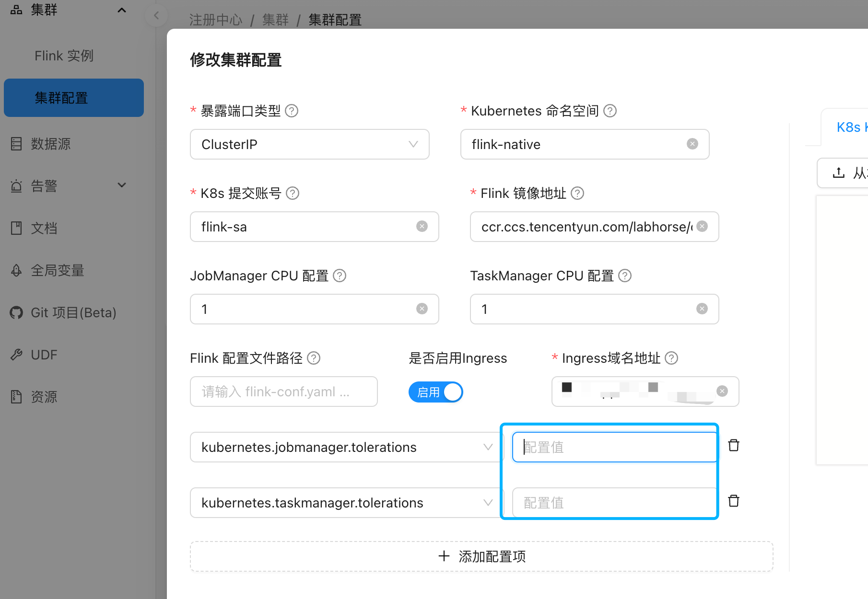Screen dimensions: 868x599
Task: Delete the kubernetes.jobmanager.tolerations config row
Action: coord(733,446)
